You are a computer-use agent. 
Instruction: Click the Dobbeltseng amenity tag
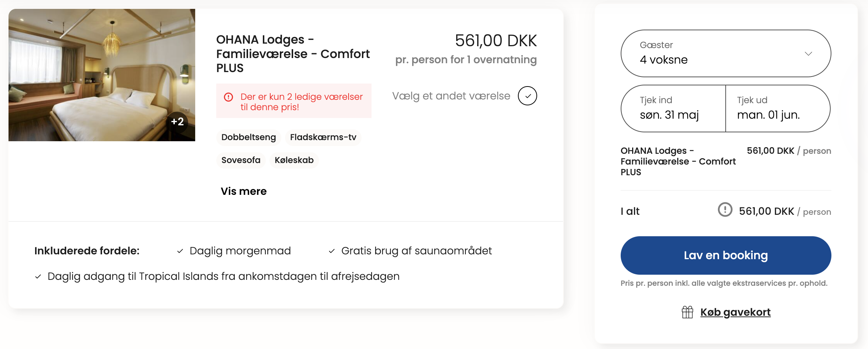248,138
